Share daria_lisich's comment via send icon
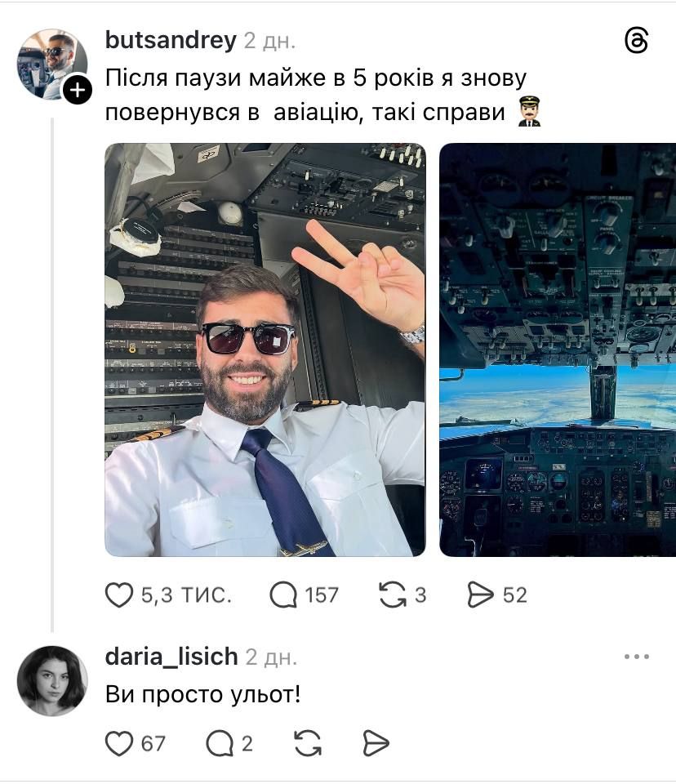The height and width of the screenshot is (784, 676). coord(376,743)
